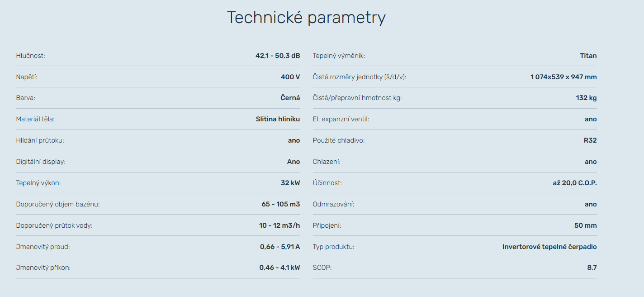Select the 32 kW heat output value

coord(290,183)
